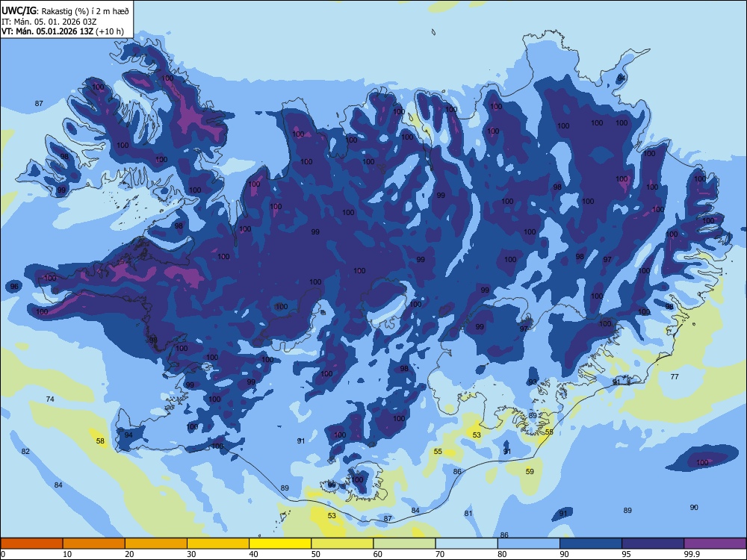Click the 'IT: Mán. 05. 01. 2026 03Z' line
The height and width of the screenshot is (560, 747).
pyautogui.click(x=49, y=22)
